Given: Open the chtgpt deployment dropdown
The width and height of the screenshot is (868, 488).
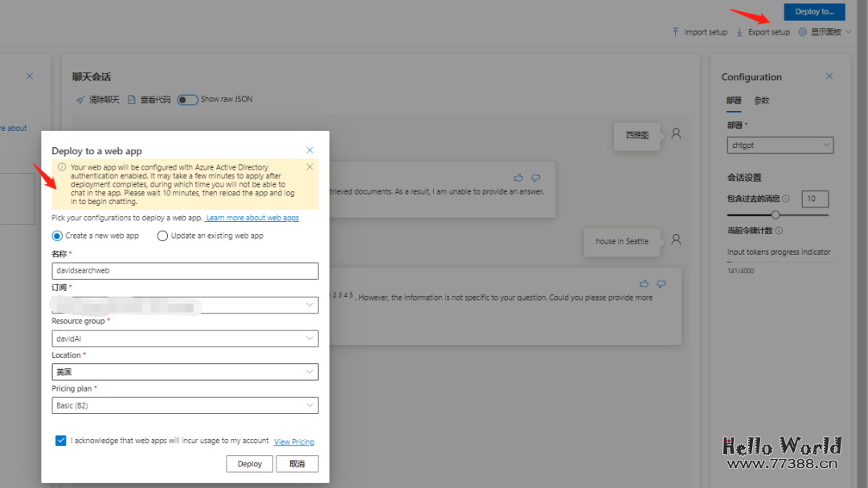Looking at the screenshot, I should (x=780, y=146).
